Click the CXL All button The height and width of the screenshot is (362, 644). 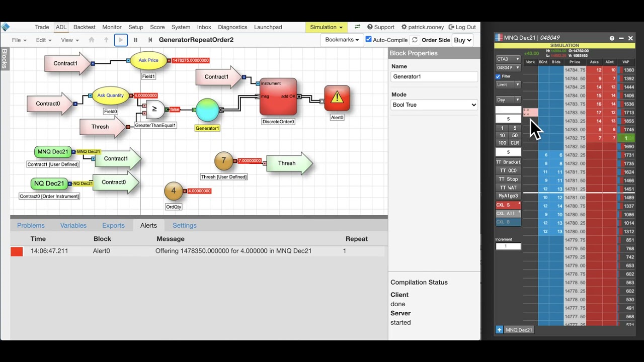pos(508,213)
